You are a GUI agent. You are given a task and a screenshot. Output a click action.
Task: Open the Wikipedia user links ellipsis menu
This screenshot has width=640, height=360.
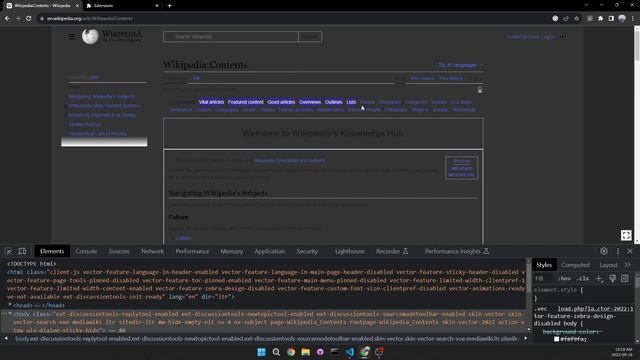click(x=563, y=36)
